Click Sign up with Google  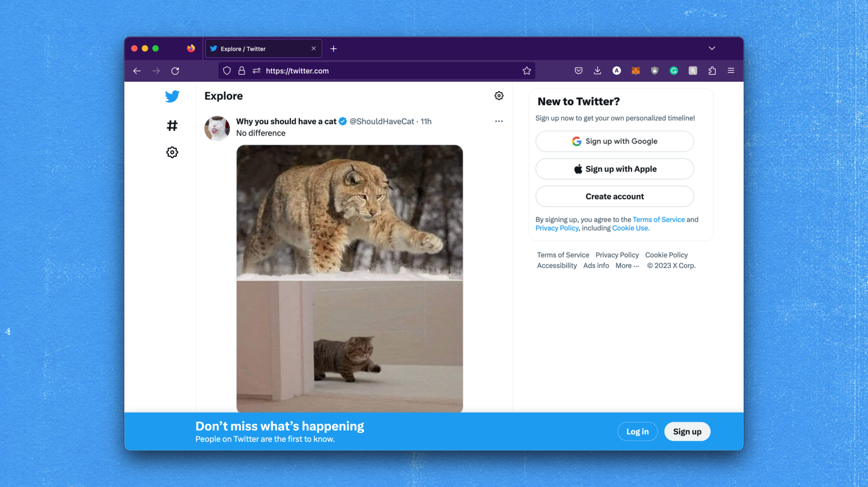(x=614, y=142)
